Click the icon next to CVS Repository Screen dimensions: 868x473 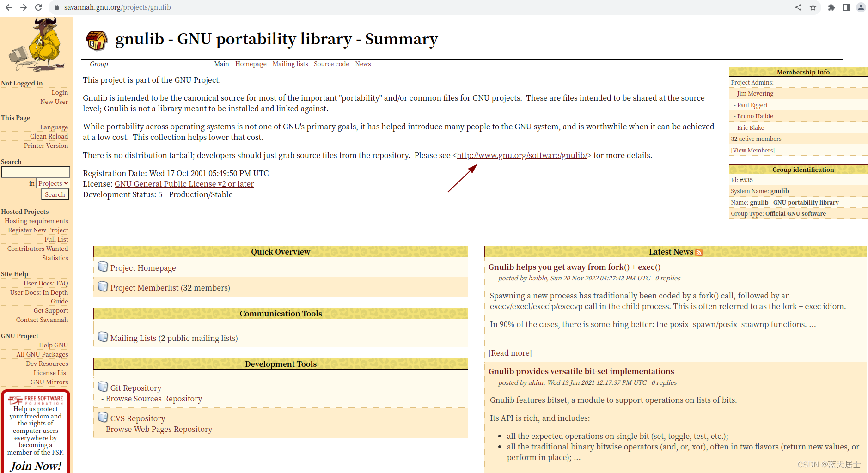pos(103,417)
